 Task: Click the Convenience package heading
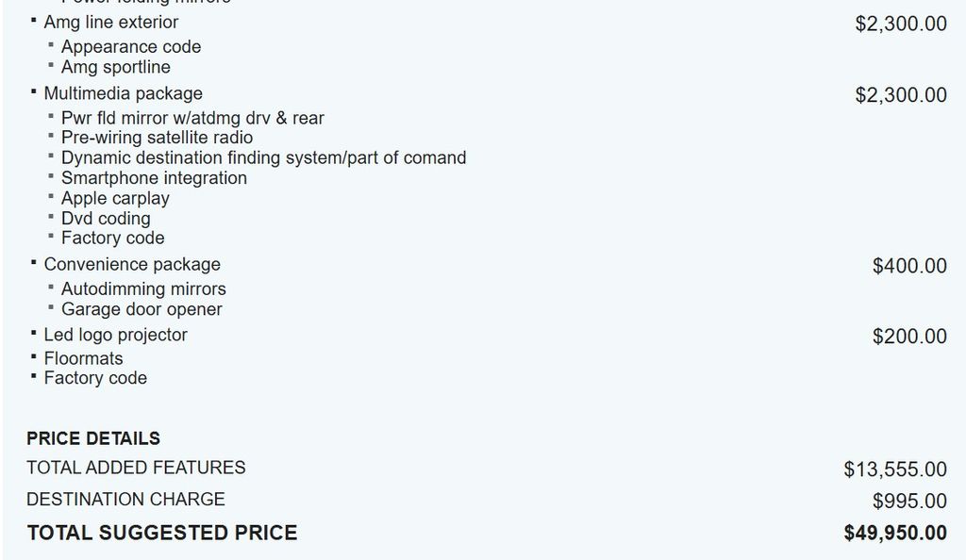pyautogui.click(x=132, y=264)
